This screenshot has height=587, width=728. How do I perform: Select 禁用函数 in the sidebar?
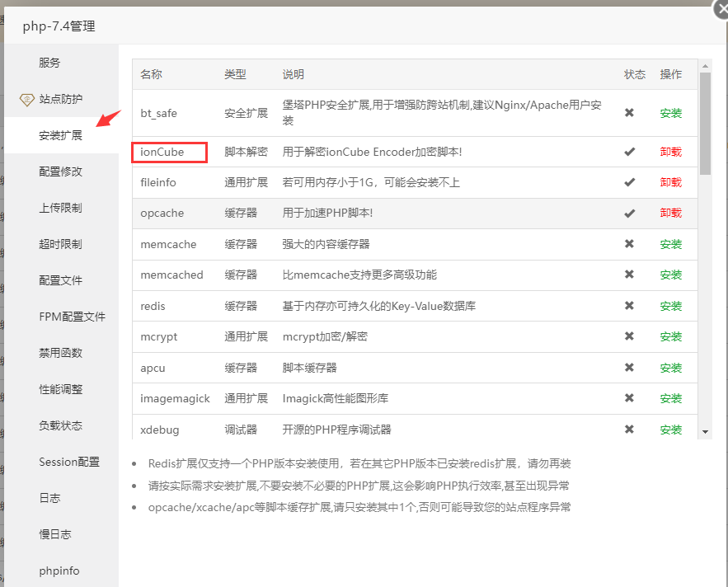coord(60,353)
